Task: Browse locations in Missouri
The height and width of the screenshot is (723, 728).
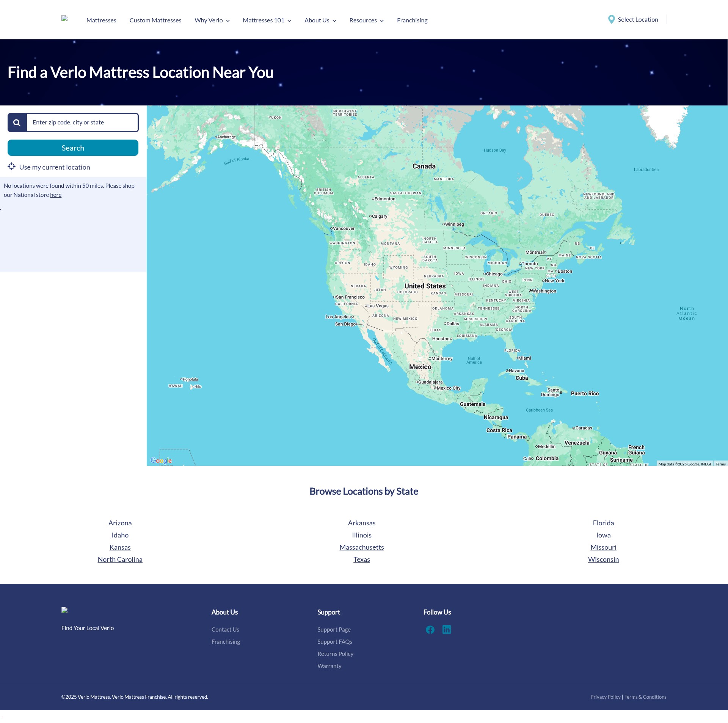Action: [x=603, y=547]
